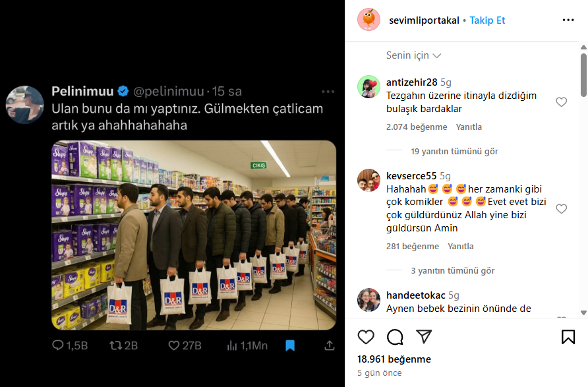Like kevserce55's comment

[x=561, y=209]
